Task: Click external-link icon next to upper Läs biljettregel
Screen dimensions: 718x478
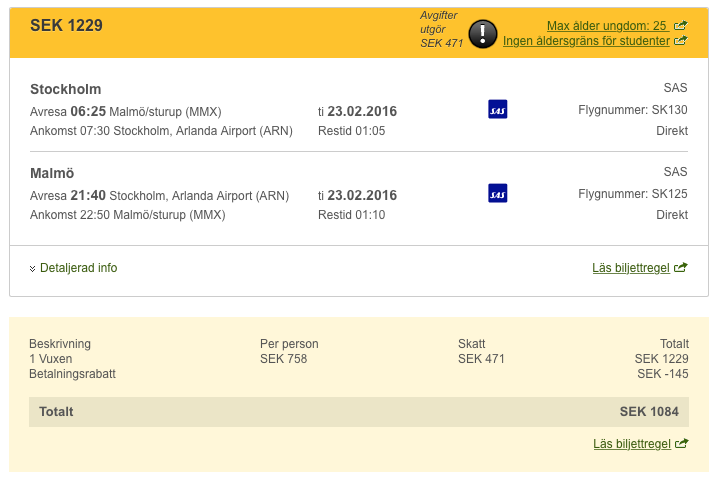Action: coord(681,268)
